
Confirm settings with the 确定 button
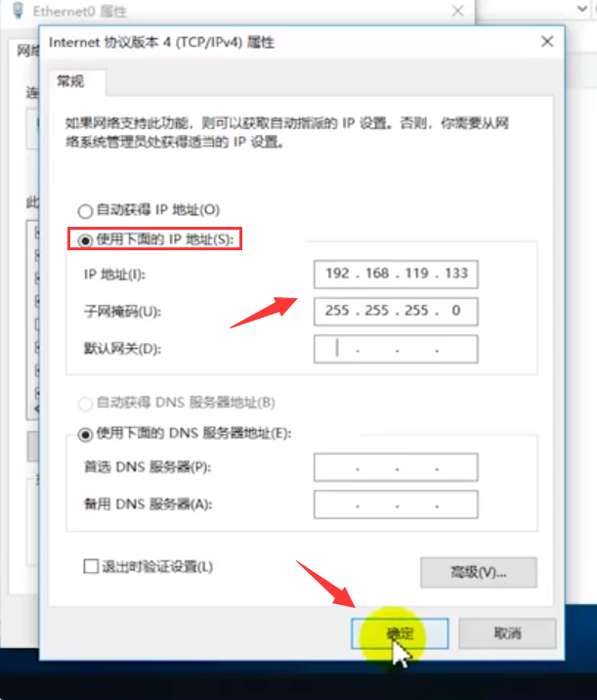400,634
